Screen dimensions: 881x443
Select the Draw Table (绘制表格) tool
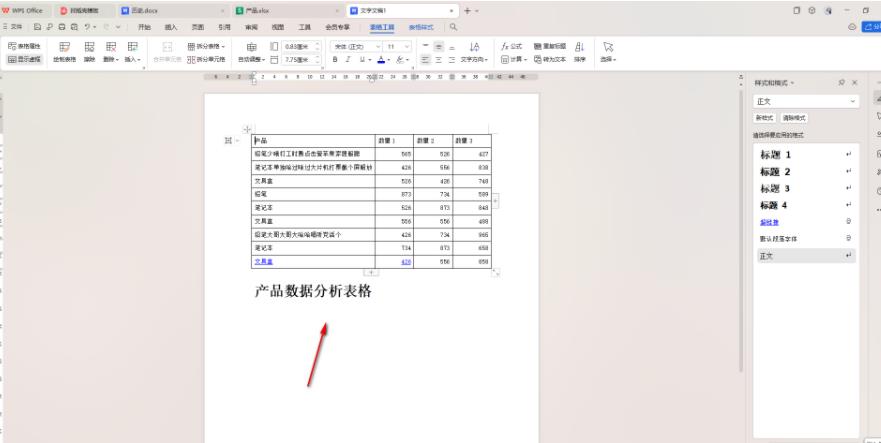64,52
